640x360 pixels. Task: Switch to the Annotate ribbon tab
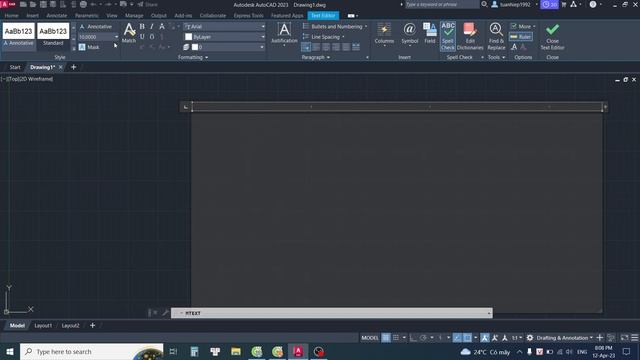pos(56,16)
